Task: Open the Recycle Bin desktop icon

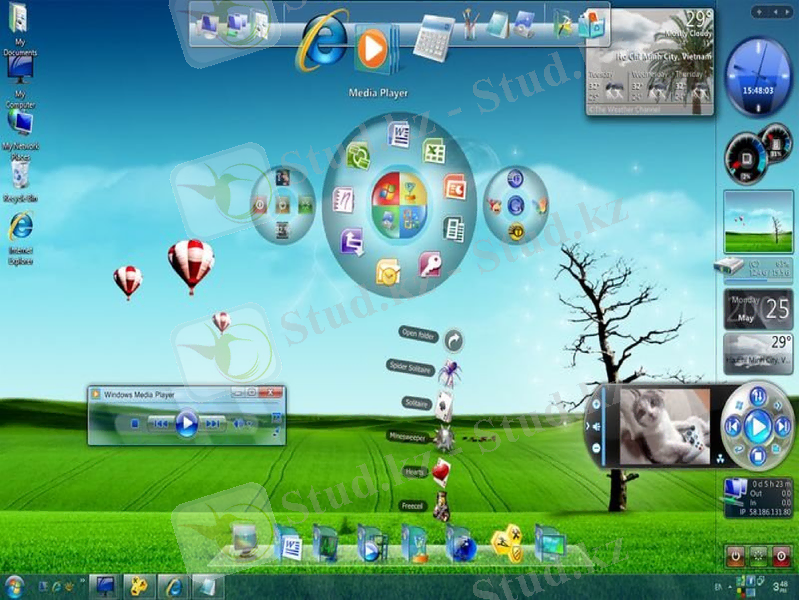Action: (x=19, y=176)
